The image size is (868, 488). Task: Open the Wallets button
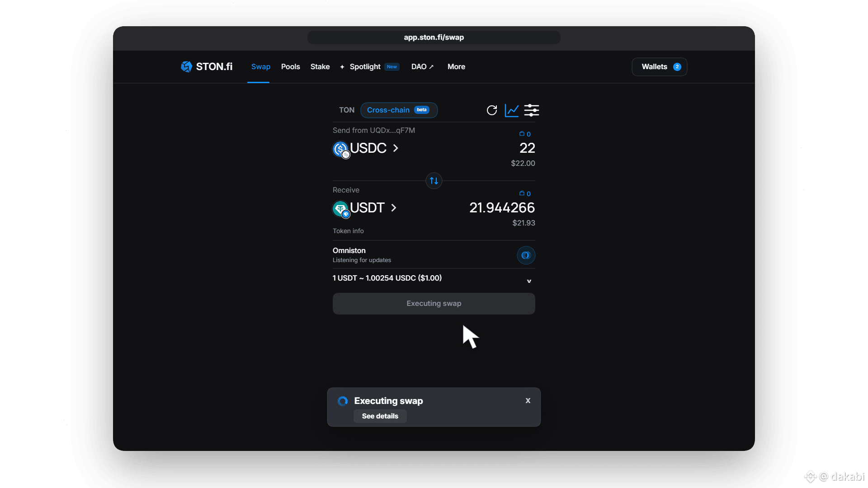pos(660,67)
